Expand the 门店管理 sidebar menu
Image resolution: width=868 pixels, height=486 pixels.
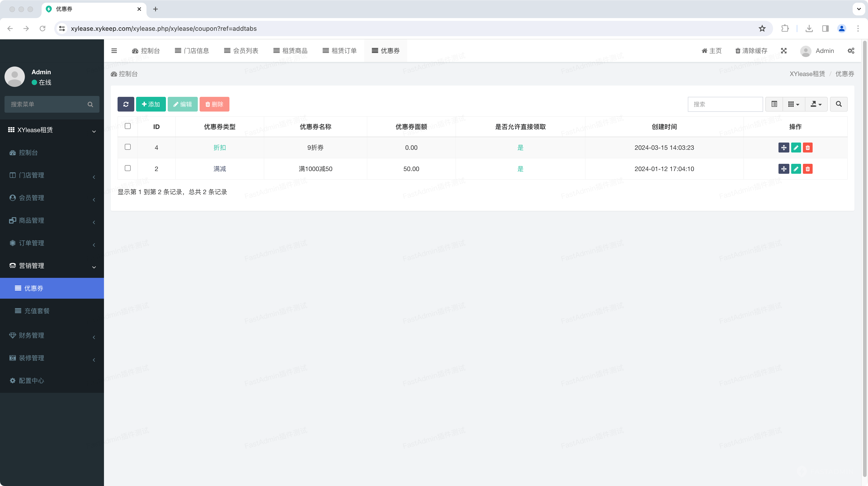[52, 175]
